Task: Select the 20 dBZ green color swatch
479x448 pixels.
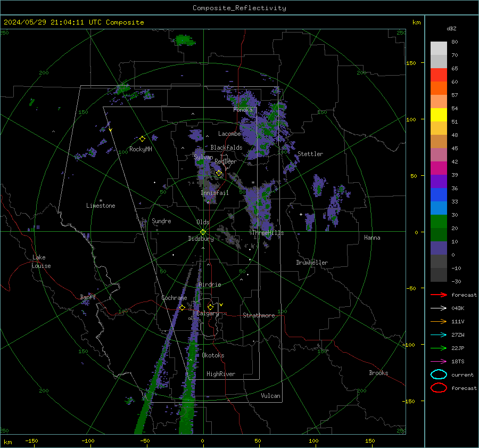Action: coord(439,222)
